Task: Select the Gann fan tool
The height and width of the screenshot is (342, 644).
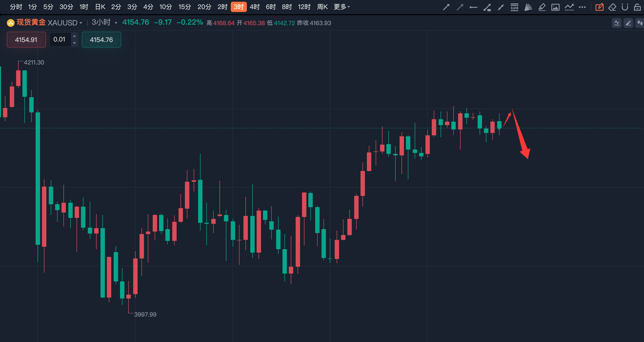Action: 528,7
